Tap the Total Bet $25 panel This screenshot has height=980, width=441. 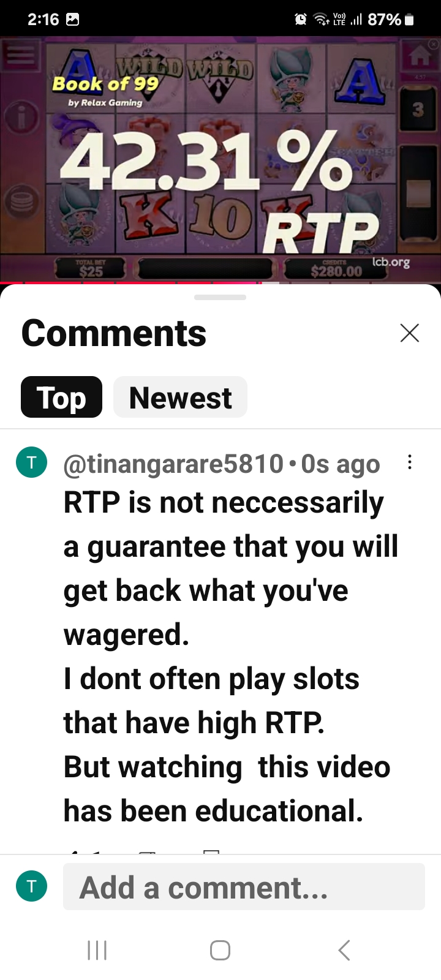pos(91,268)
